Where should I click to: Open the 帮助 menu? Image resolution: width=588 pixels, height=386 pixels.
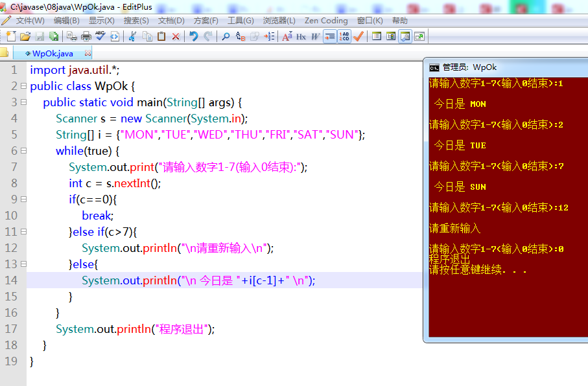[x=400, y=21]
